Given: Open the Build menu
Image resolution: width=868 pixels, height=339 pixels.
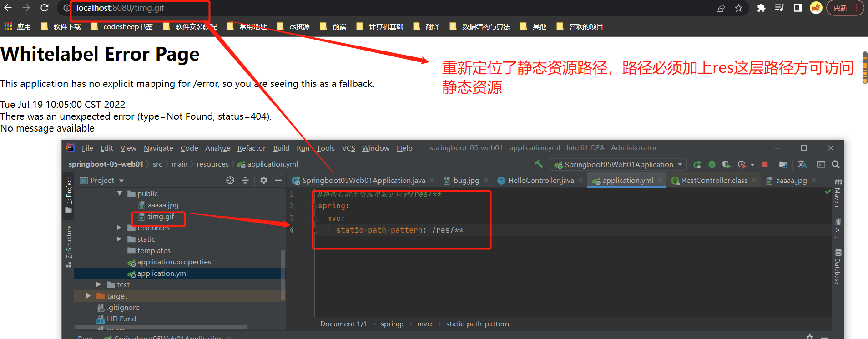Looking at the screenshot, I should pyautogui.click(x=281, y=148).
